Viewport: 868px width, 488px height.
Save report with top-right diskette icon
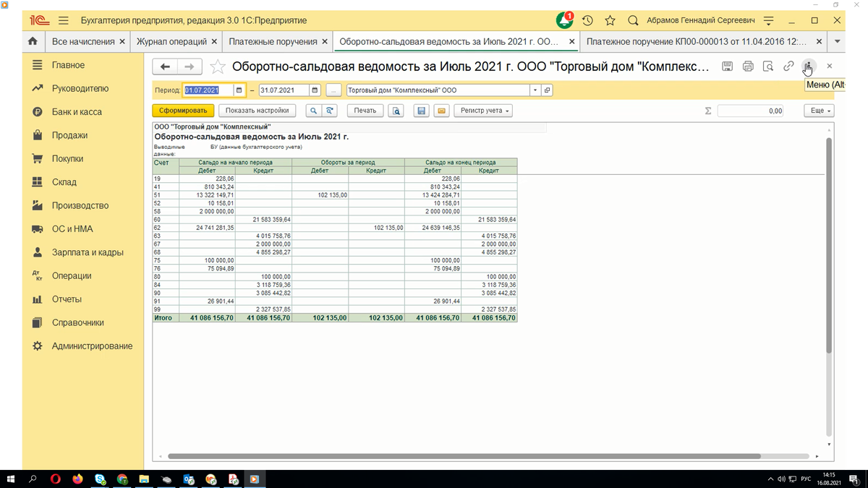[x=728, y=67]
